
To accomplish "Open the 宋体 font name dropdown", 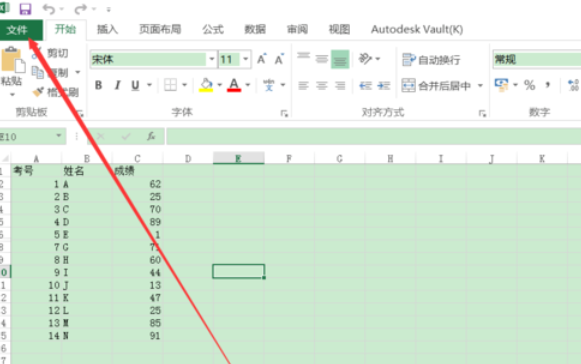I will click(212, 59).
